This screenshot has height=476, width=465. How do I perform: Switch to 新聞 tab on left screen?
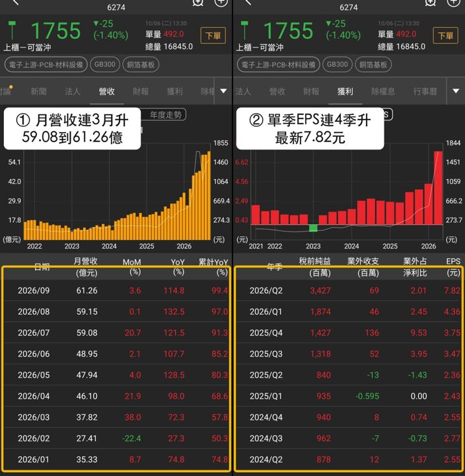(x=38, y=91)
